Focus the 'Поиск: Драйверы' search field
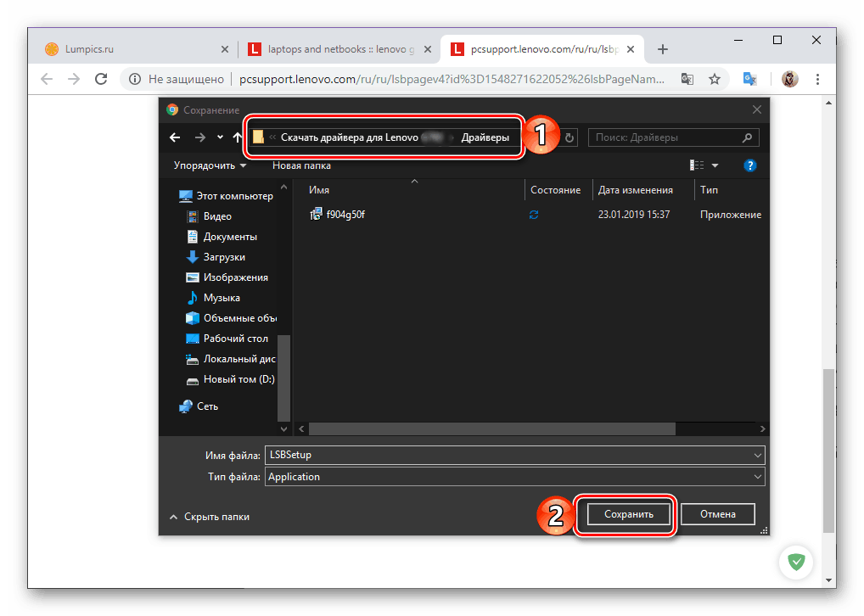Screen dimensions: 864x616 pyautogui.click(x=673, y=137)
